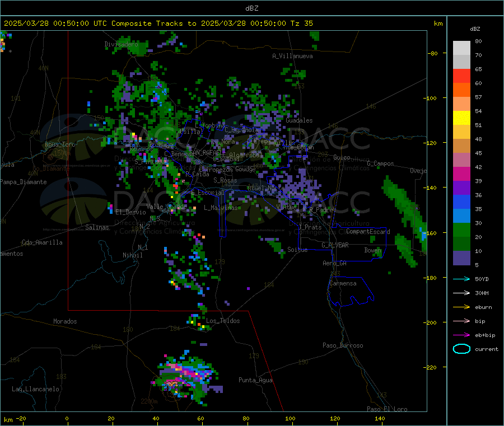Click the -20 km horizontal axis tick
This screenshot has width=504, height=426.
coord(21,418)
